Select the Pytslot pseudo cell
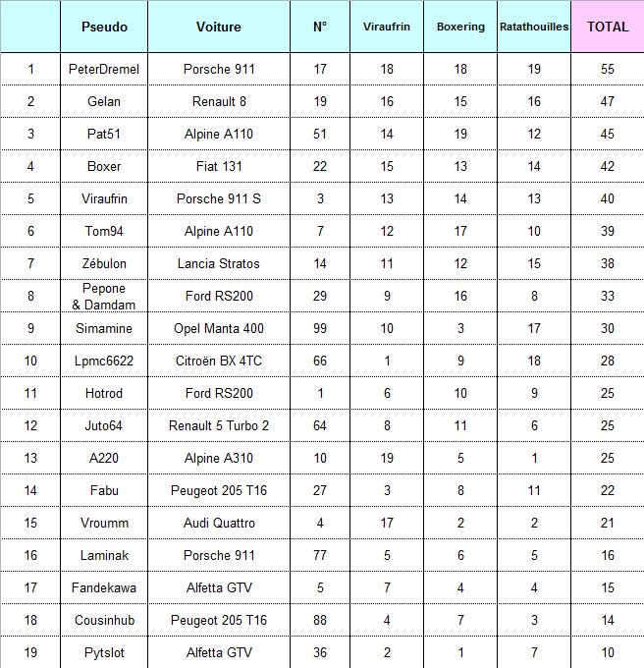This screenshot has width=644, height=668. pyautogui.click(x=104, y=652)
